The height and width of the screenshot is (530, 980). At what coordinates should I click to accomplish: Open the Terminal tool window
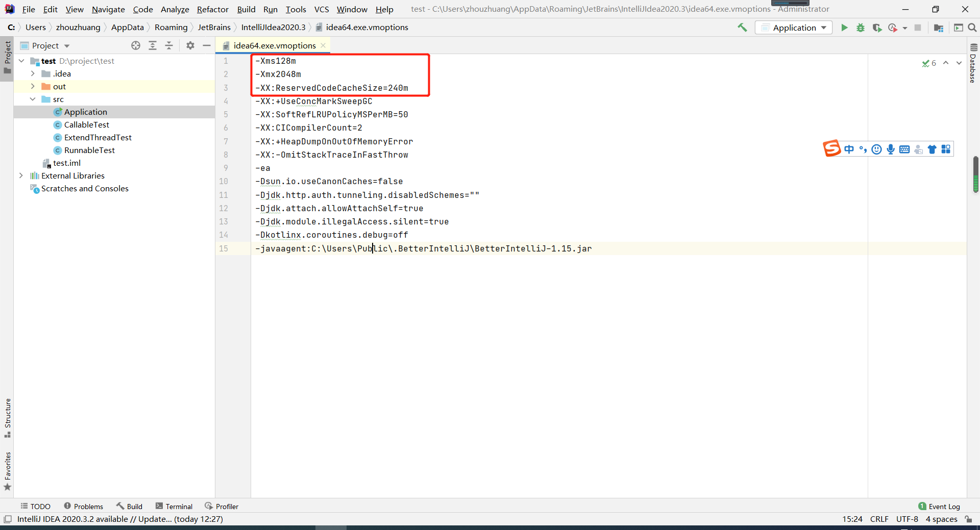pyautogui.click(x=178, y=506)
